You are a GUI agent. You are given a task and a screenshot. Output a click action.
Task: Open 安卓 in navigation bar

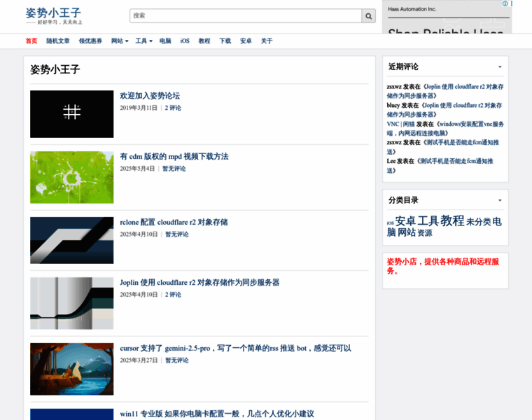(x=246, y=41)
